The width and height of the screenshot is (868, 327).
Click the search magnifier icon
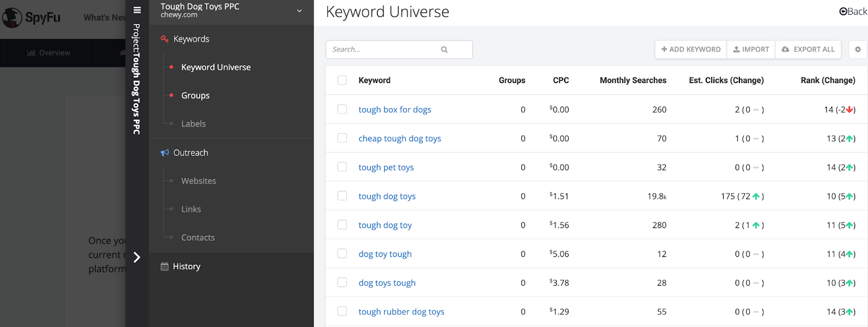pyautogui.click(x=444, y=49)
